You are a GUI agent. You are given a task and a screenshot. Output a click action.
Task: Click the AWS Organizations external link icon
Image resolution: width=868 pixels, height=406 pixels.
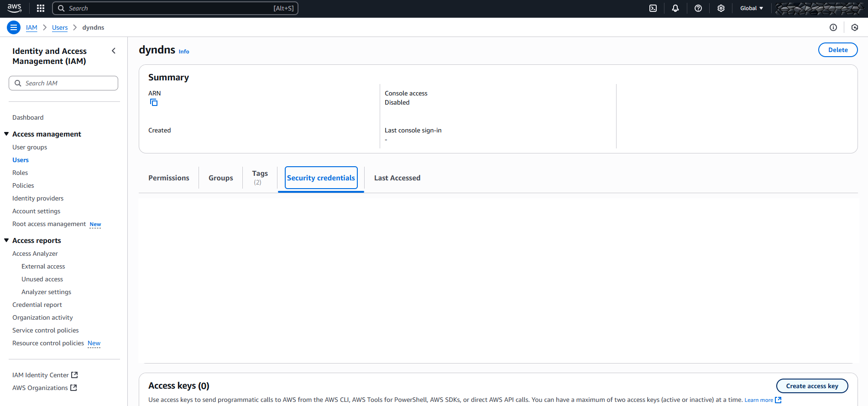coord(73,388)
